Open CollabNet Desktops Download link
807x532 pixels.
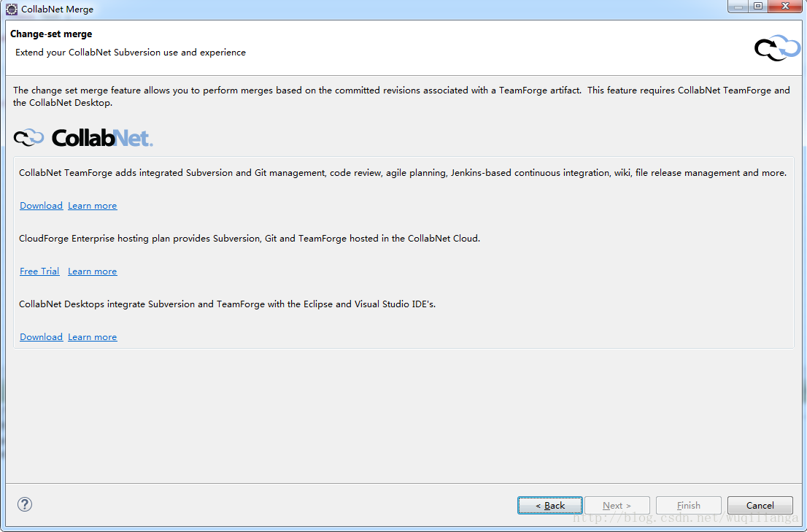[41, 337]
